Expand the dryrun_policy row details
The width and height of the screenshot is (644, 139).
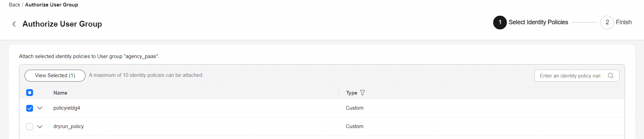coord(40,126)
